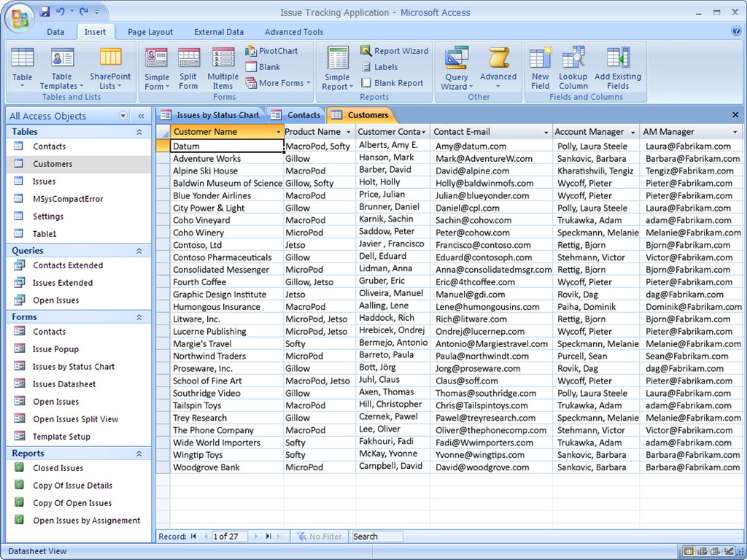Open the All Access Objects category menu
The height and width of the screenshot is (560, 747).
123,115
